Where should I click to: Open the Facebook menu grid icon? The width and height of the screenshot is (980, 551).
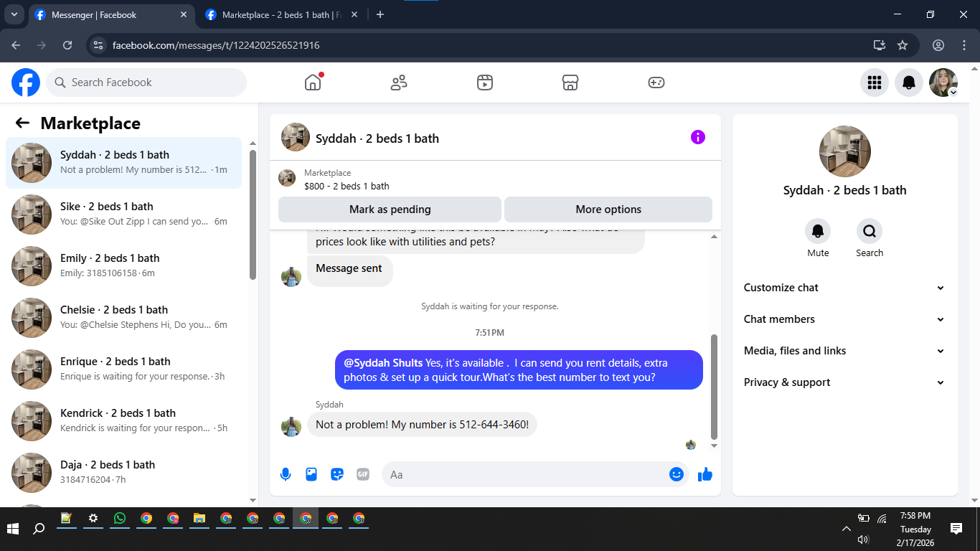pos(875,83)
